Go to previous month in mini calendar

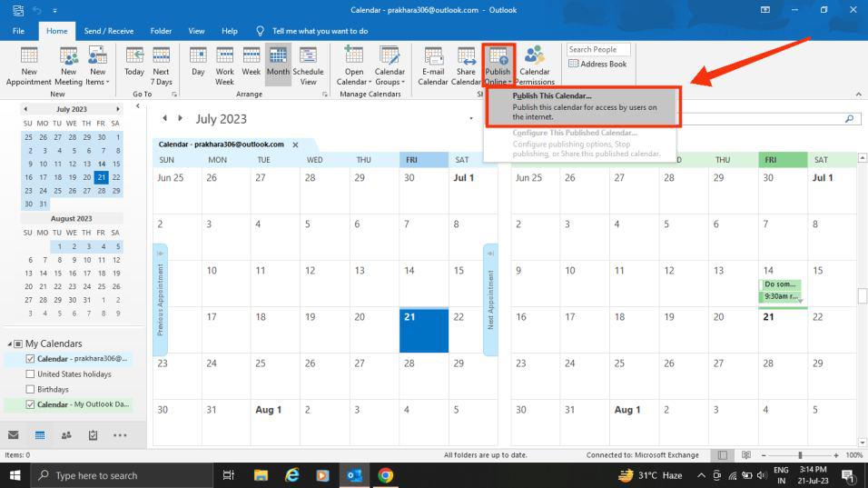(x=25, y=109)
